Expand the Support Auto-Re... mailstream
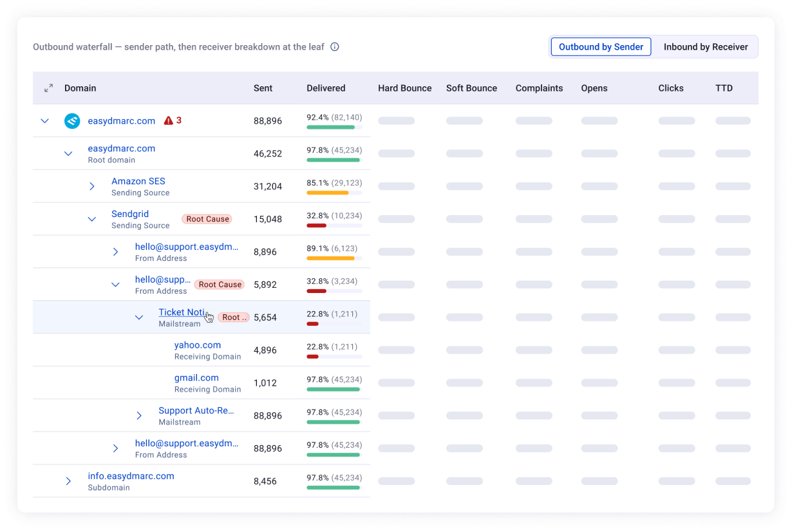The height and width of the screenshot is (532, 792). (x=139, y=415)
